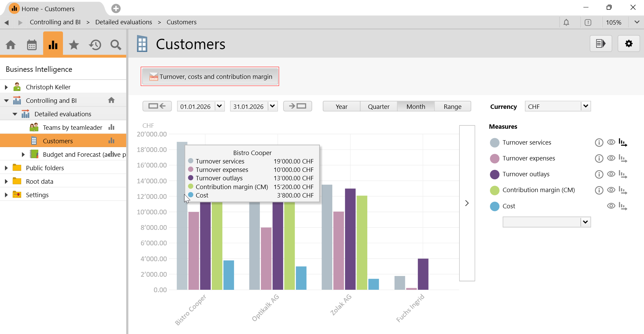Toggle visibility of Contribution margin (CM)
This screenshot has height=334, width=644.
pyautogui.click(x=611, y=190)
